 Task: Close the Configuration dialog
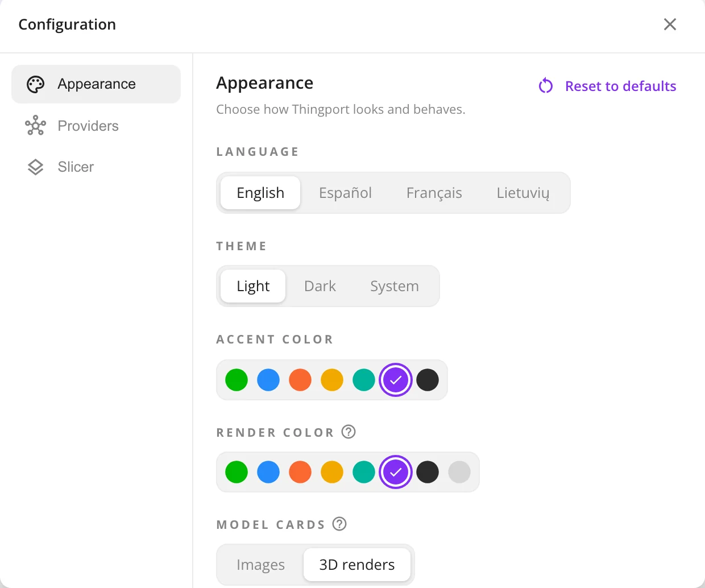point(670,24)
